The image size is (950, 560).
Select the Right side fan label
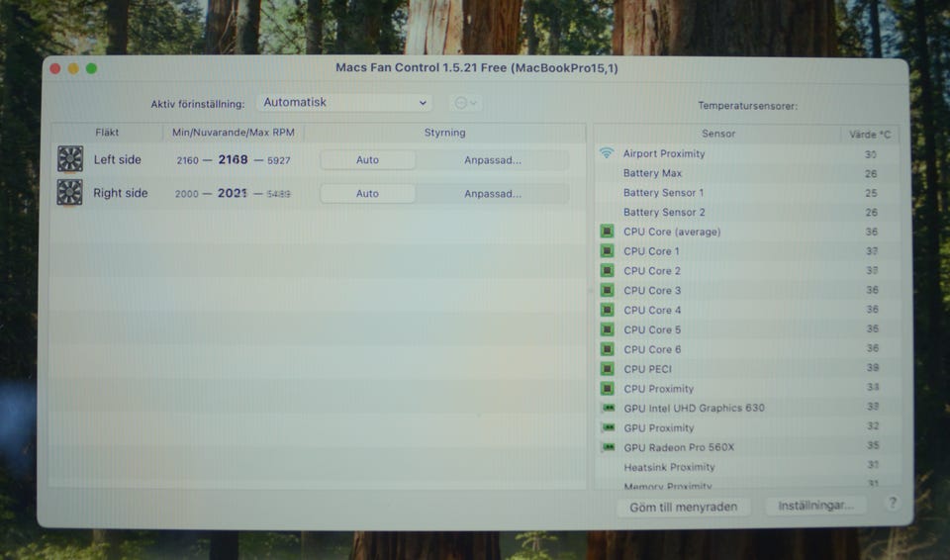click(x=121, y=193)
